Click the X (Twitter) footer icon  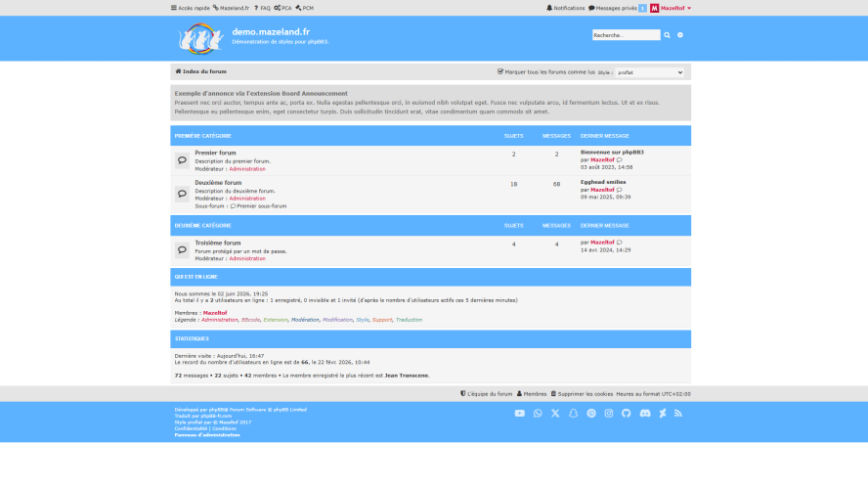point(555,413)
